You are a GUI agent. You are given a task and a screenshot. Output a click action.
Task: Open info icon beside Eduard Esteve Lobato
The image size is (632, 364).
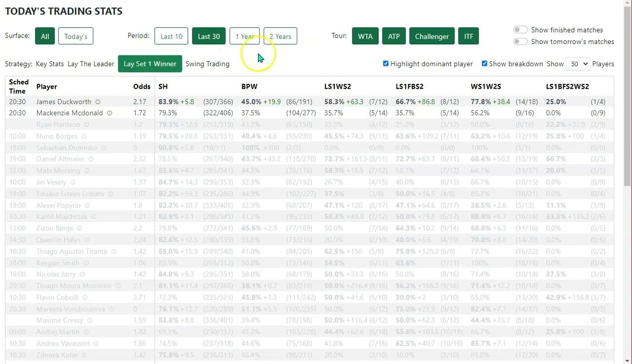pyautogui.click(x=111, y=194)
